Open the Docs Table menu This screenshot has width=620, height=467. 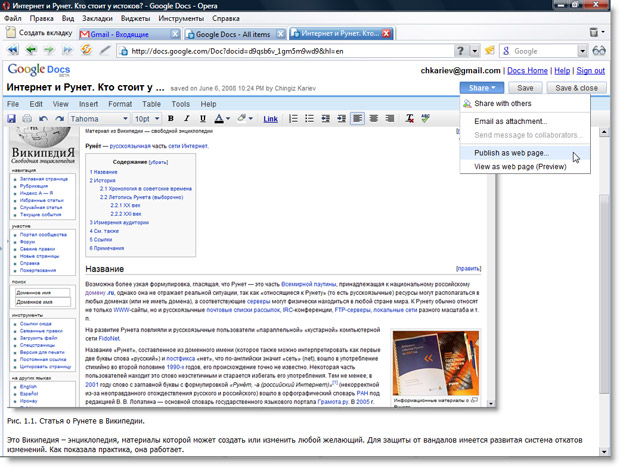(x=151, y=104)
